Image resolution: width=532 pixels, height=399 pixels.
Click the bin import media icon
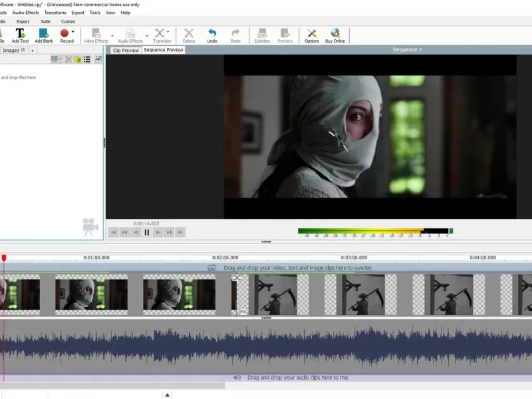55,59
